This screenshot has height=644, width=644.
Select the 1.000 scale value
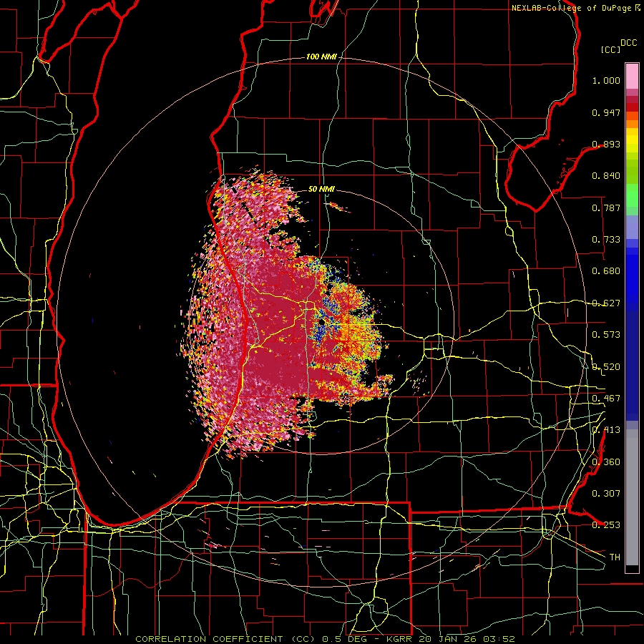point(606,80)
